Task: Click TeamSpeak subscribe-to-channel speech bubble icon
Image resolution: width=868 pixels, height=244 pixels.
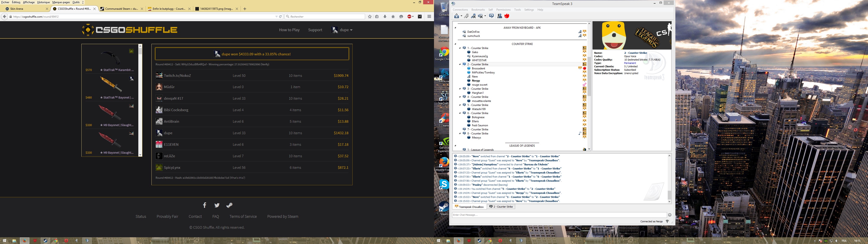Action: click(x=491, y=16)
